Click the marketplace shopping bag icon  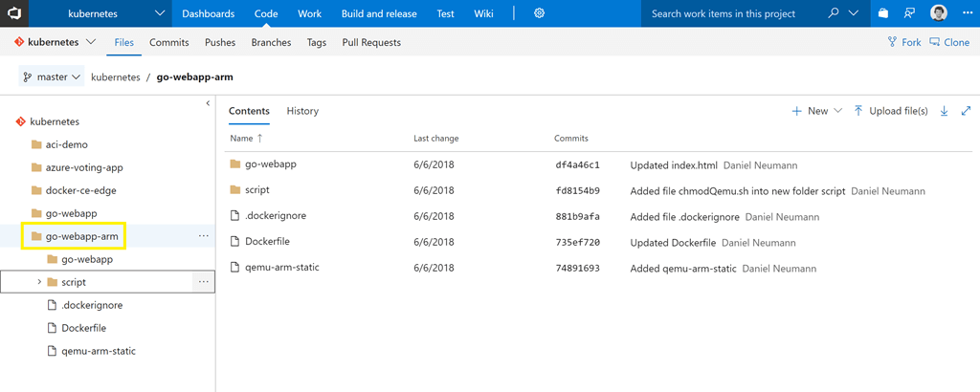click(883, 13)
